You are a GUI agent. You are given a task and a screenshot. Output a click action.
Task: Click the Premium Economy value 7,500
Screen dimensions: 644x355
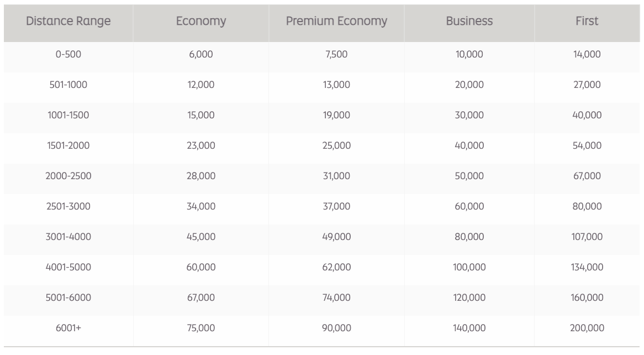[x=336, y=55]
